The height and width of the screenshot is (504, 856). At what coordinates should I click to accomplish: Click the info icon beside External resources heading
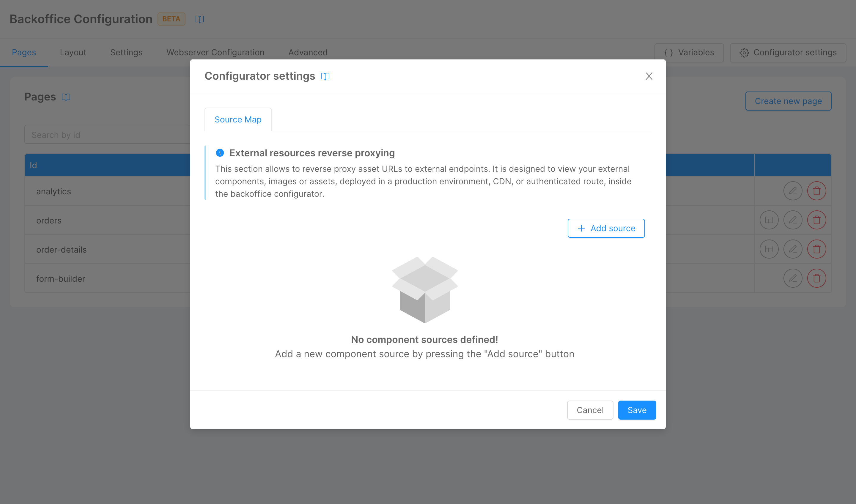pyautogui.click(x=220, y=153)
